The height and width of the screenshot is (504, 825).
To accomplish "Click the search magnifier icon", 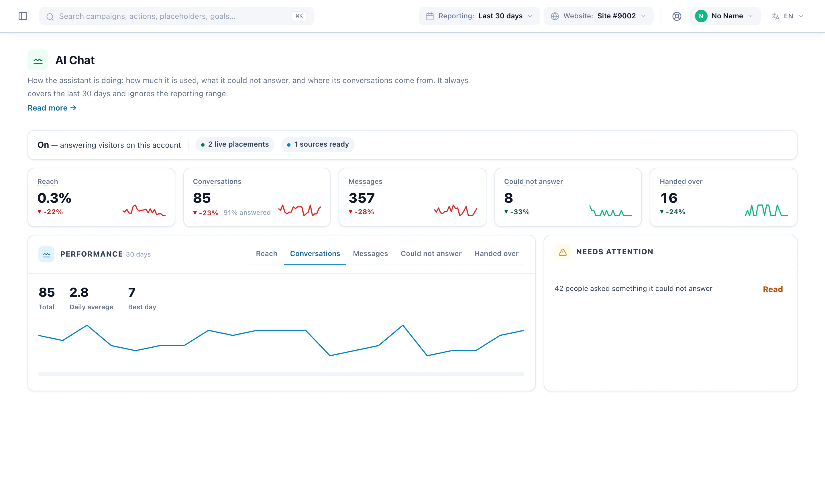I will click(x=50, y=16).
